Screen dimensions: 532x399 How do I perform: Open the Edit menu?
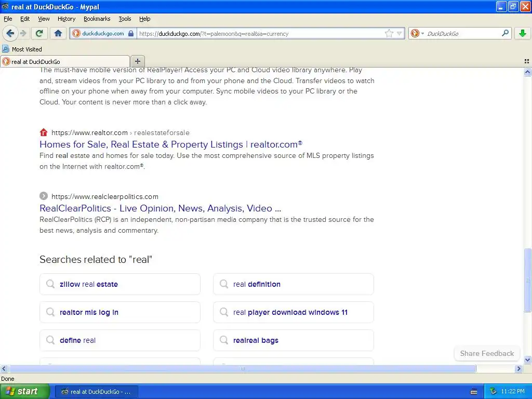pos(25,19)
